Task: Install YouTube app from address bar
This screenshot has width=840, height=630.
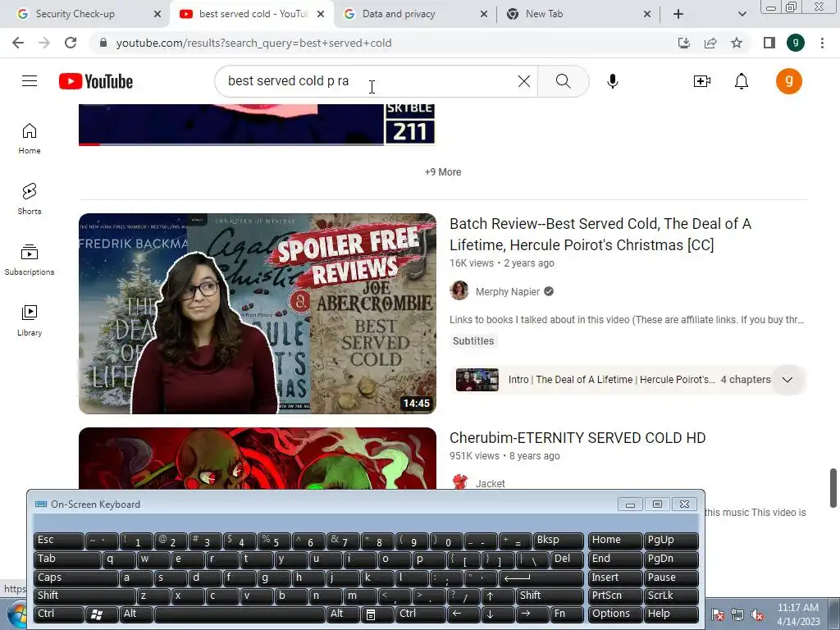Action: click(x=684, y=43)
